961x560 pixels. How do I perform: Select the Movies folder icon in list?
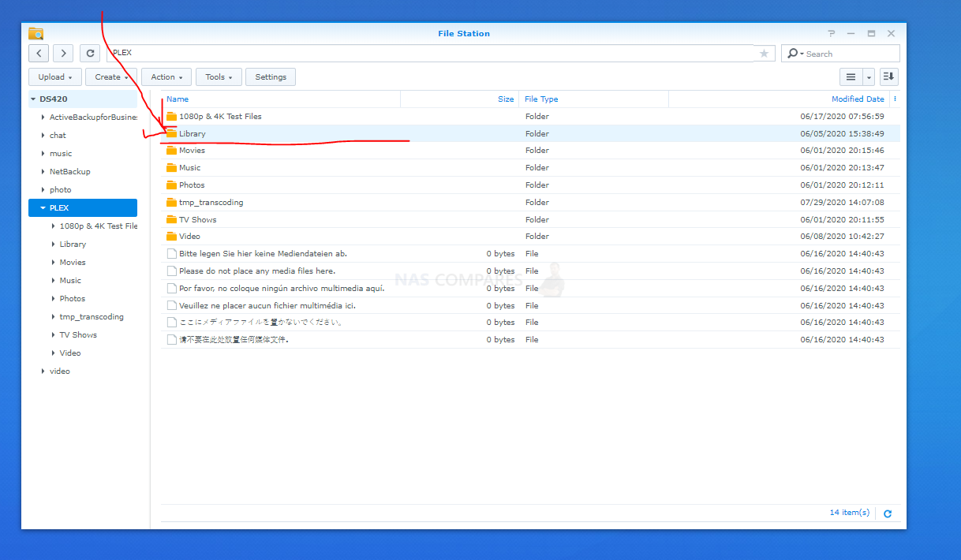pos(171,150)
